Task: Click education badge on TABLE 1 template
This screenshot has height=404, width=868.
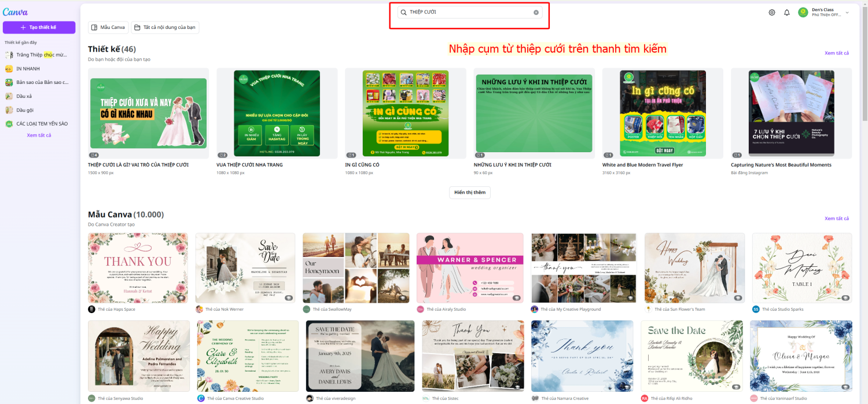Action: [845, 298]
